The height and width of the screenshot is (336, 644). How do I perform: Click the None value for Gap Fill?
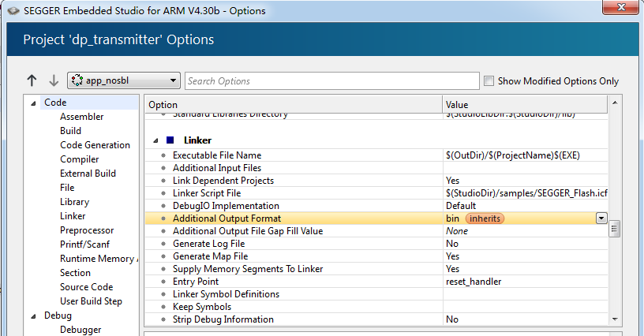[457, 231]
